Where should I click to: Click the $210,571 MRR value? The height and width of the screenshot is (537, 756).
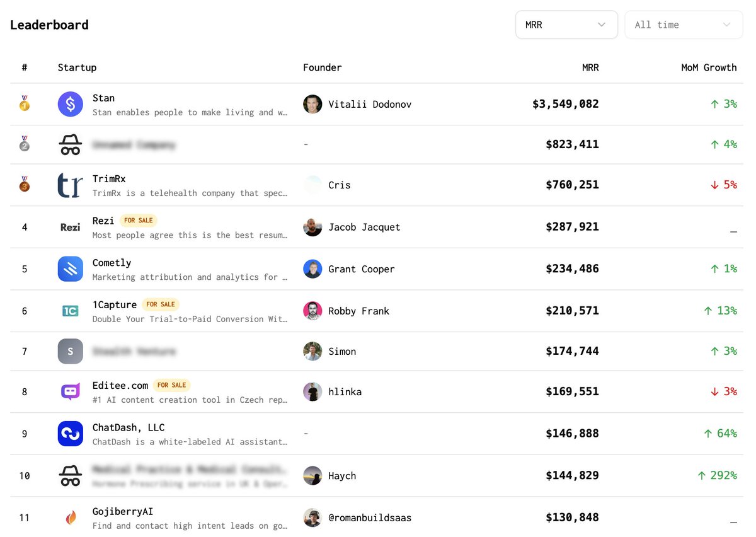[572, 311]
